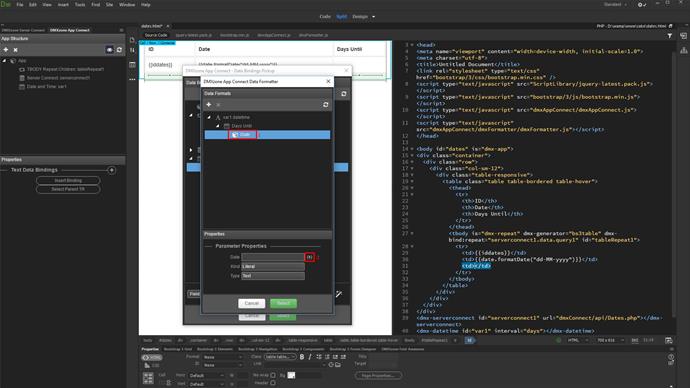Open the Format dropdown in Properties
This screenshot has height=388, width=690.
tap(223, 357)
